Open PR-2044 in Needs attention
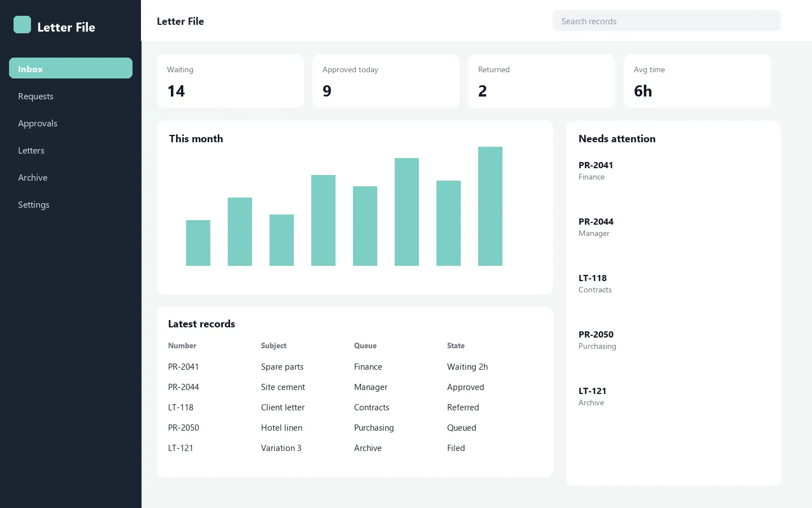Screen dimensions: 812x508 point(595,221)
